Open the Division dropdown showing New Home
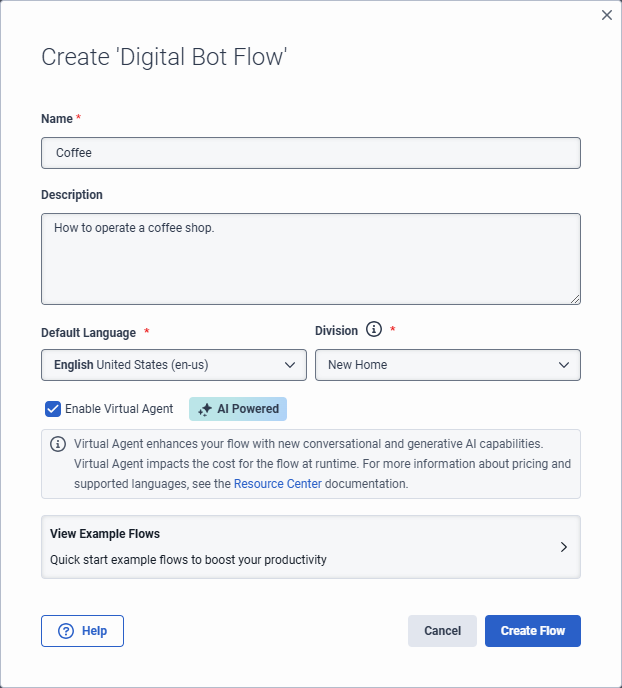The image size is (622, 688). coord(447,365)
